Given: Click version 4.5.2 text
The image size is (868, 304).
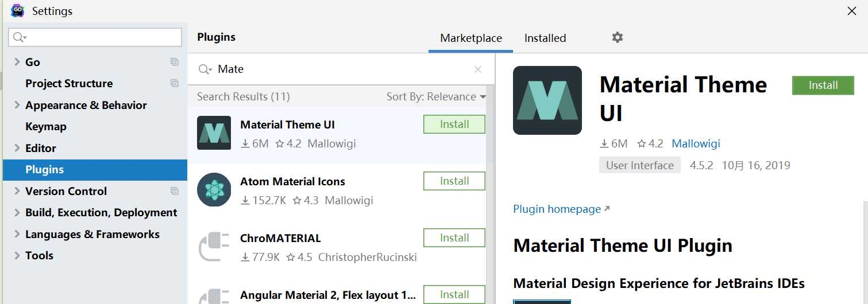Looking at the screenshot, I should click(701, 165).
